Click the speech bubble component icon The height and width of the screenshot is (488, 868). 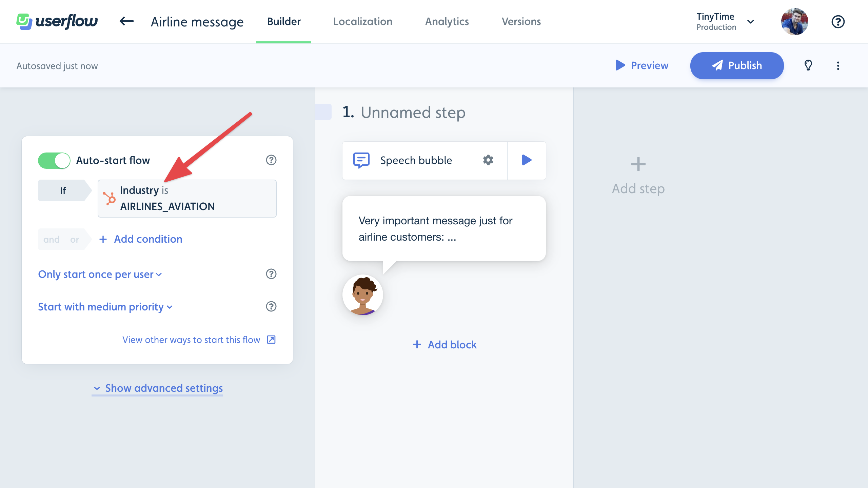point(361,160)
